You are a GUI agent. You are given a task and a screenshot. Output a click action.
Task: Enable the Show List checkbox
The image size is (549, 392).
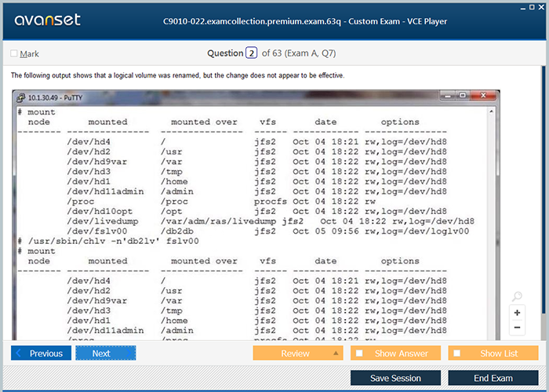click(x=457, y=354)
